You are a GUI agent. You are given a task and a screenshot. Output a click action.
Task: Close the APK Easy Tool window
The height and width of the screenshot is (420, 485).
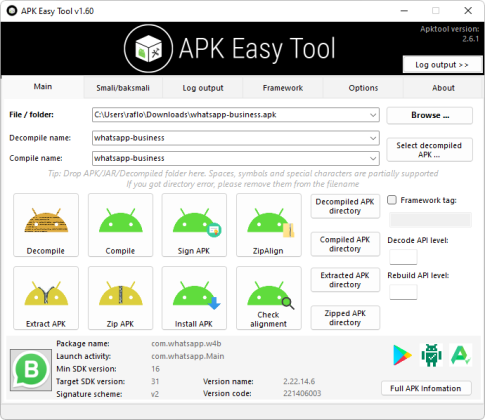click(468, 11)
